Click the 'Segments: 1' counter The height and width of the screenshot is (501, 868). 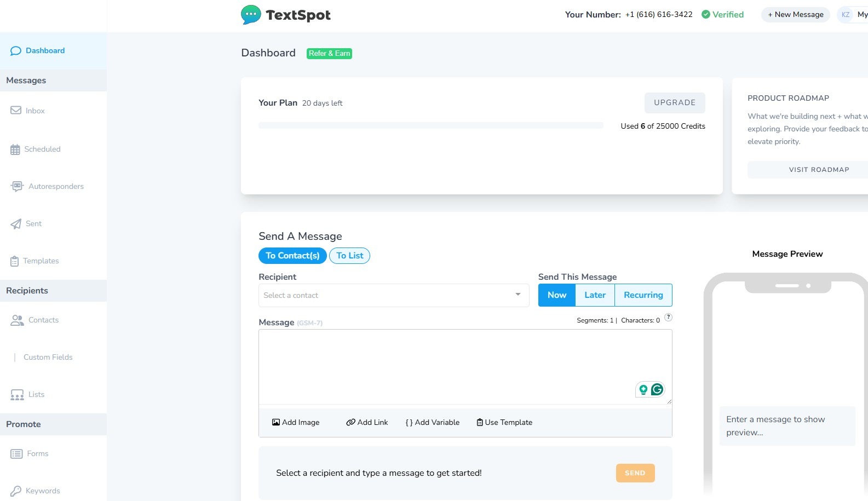point(595,321)
